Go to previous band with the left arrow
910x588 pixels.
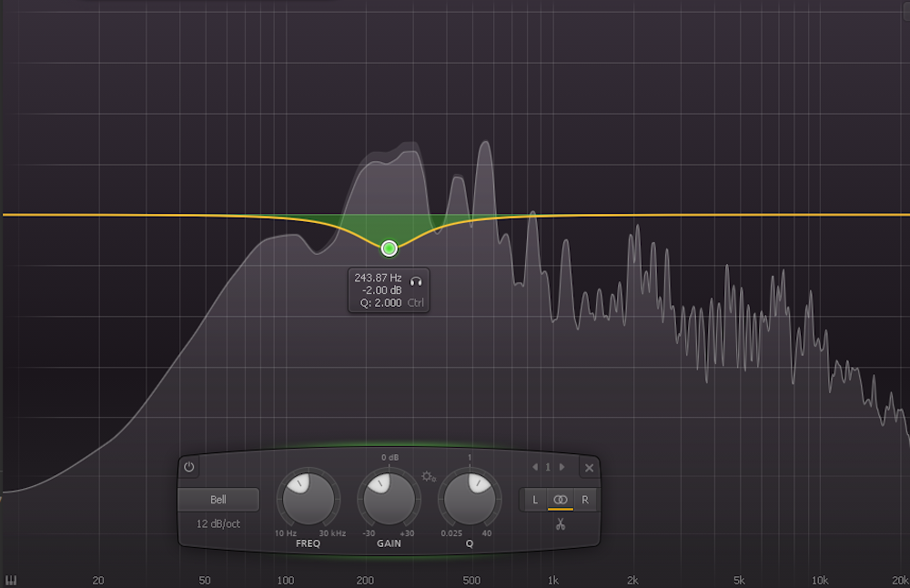tap(535, 466)
